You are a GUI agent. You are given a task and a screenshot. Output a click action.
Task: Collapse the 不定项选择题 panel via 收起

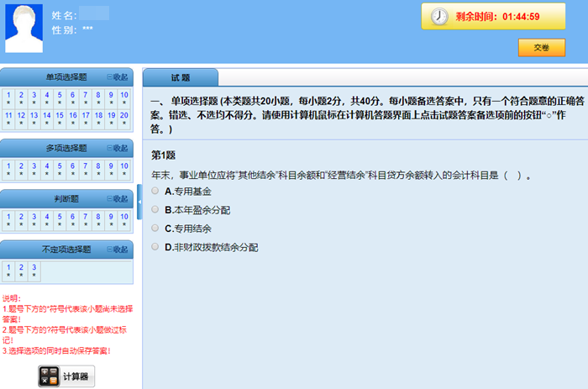pos(118,250)
